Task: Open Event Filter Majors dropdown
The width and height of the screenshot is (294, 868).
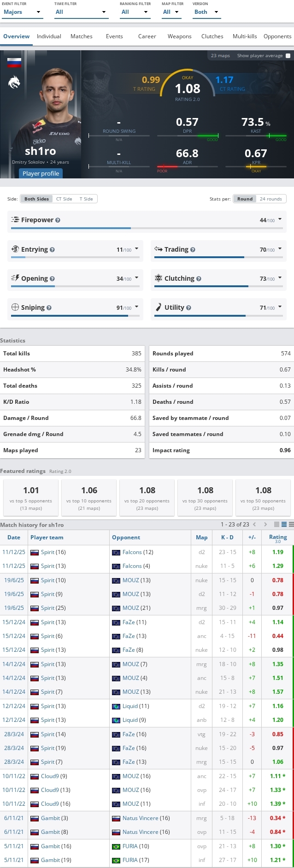Action: [x=22, y=12]
